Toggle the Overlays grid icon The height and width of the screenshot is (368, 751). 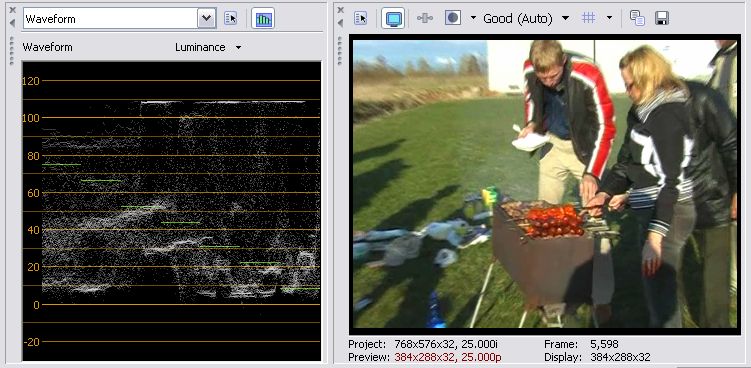pyautogui.click(x=589, y=18)
